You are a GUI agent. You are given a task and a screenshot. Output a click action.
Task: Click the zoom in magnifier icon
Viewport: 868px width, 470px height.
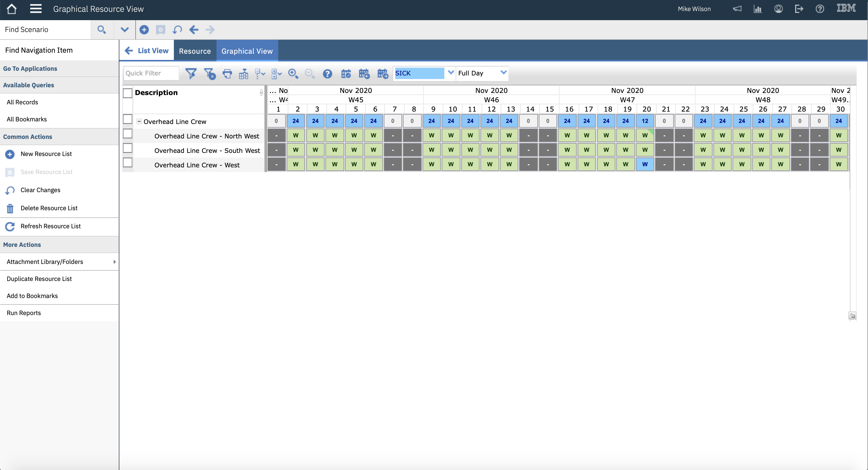click(293, 73)
